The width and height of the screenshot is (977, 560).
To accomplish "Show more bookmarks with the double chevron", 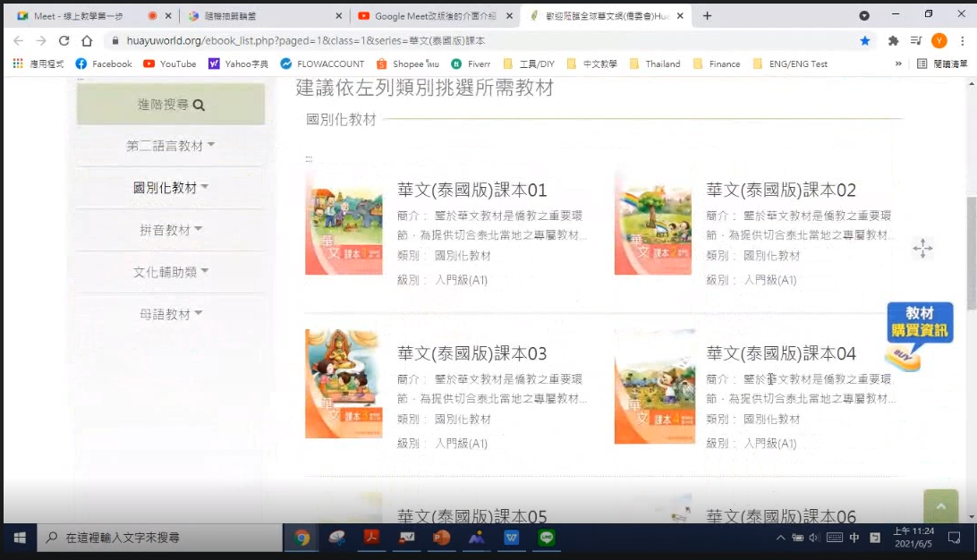I will pos(898,64).
